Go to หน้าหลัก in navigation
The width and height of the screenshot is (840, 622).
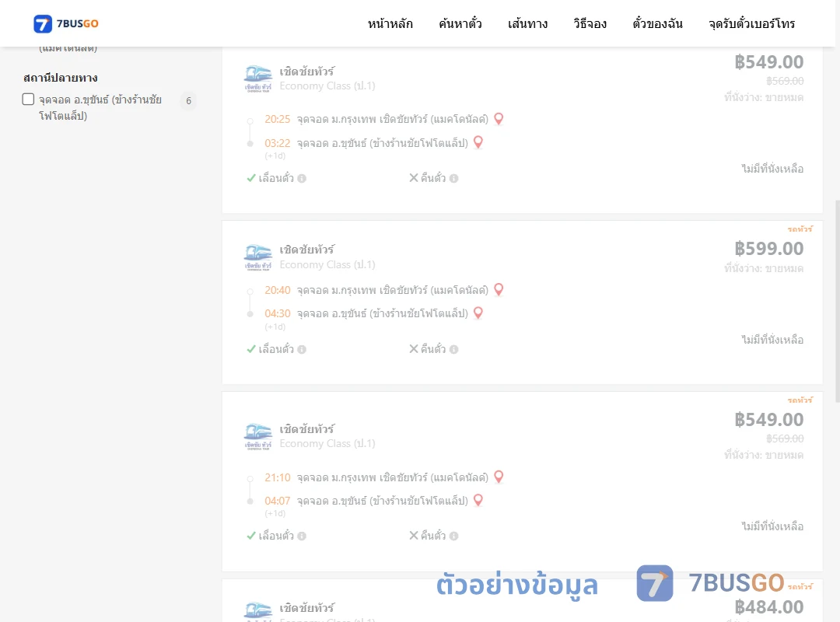[x=390, y=23]
